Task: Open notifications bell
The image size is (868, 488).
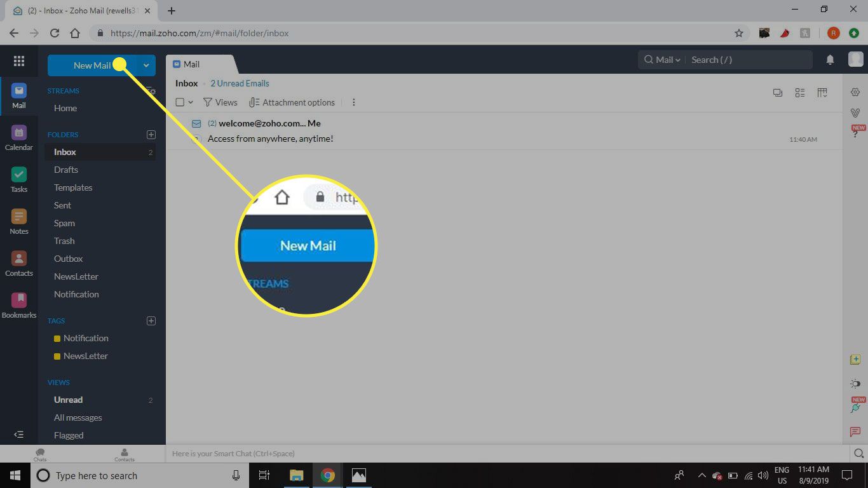Action: click(830, 60)
